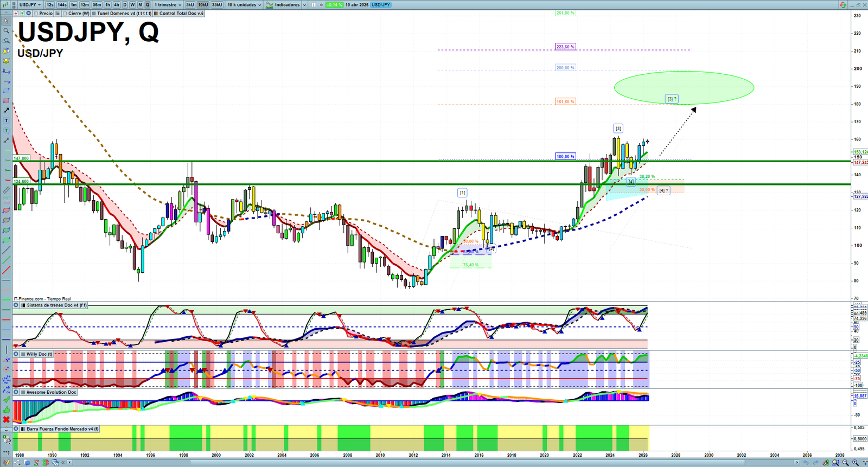Screen dimensions: 868x467
Task: Select the text annotation tool
Action: [6, 120]
